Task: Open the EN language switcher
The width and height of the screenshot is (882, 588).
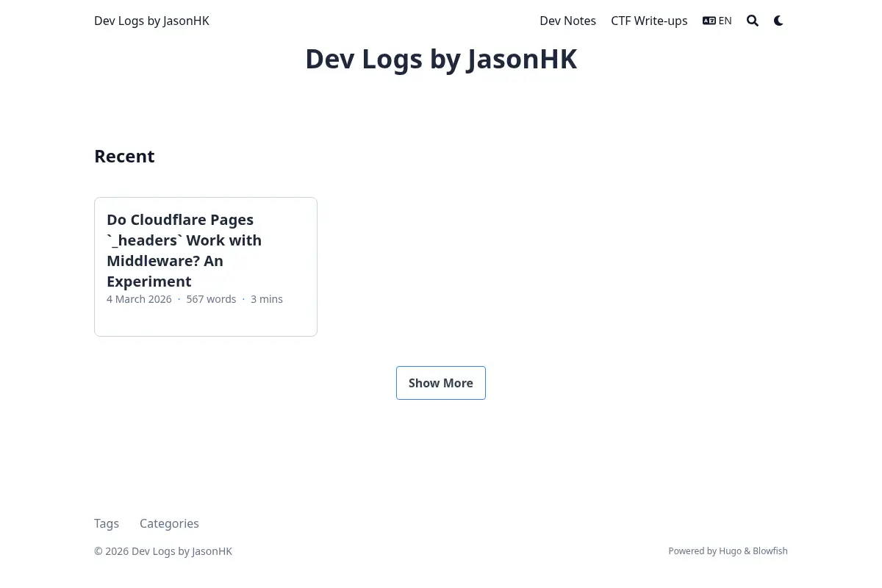Action: point(717,21)
